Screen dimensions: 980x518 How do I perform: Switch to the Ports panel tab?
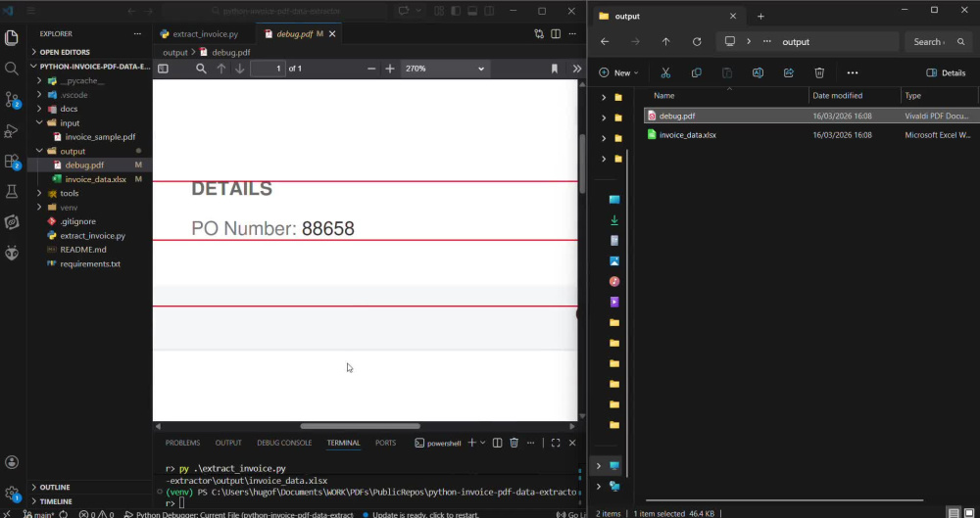[x=385, y=443]
